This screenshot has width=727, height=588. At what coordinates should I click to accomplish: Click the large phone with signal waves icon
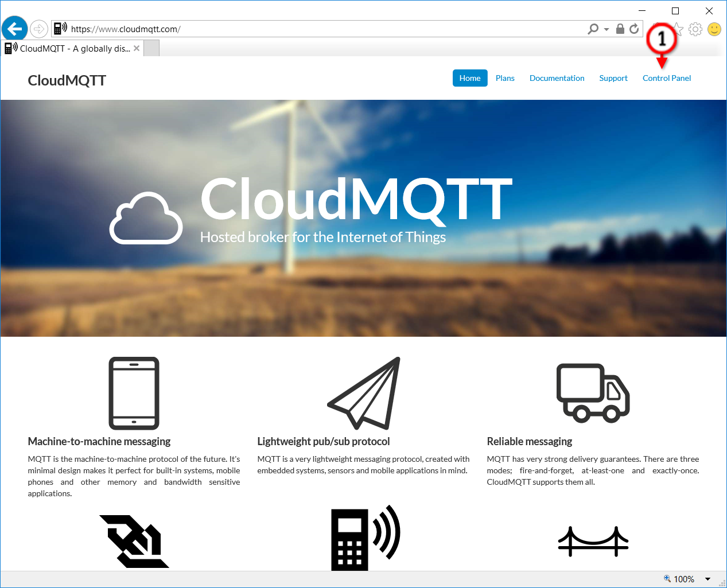click(366, 538)
